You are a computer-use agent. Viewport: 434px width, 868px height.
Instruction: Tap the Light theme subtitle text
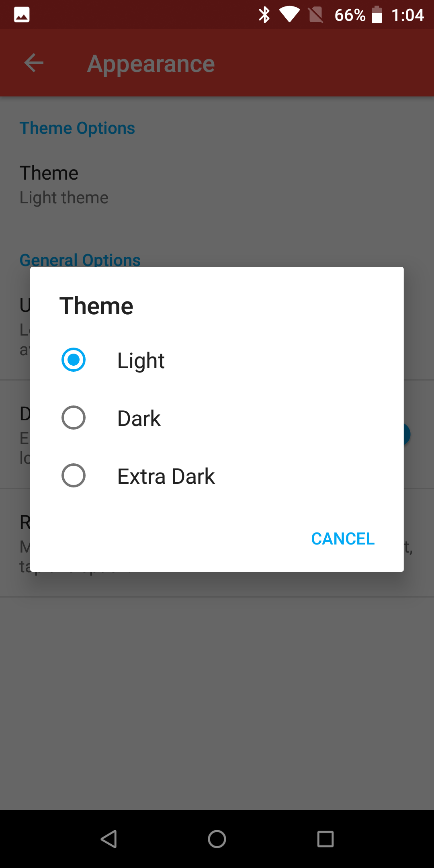point(64,197)
